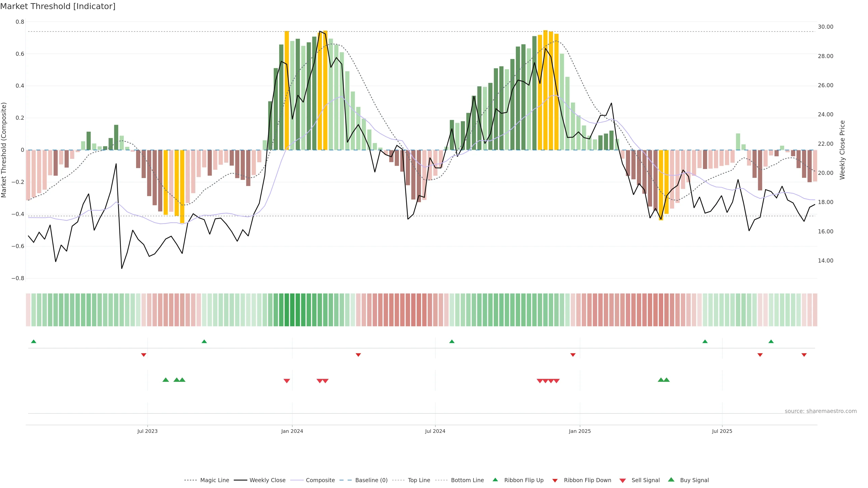
Task: Click the Jul 2024 x-axis label
Action: (x=435, y=431)
